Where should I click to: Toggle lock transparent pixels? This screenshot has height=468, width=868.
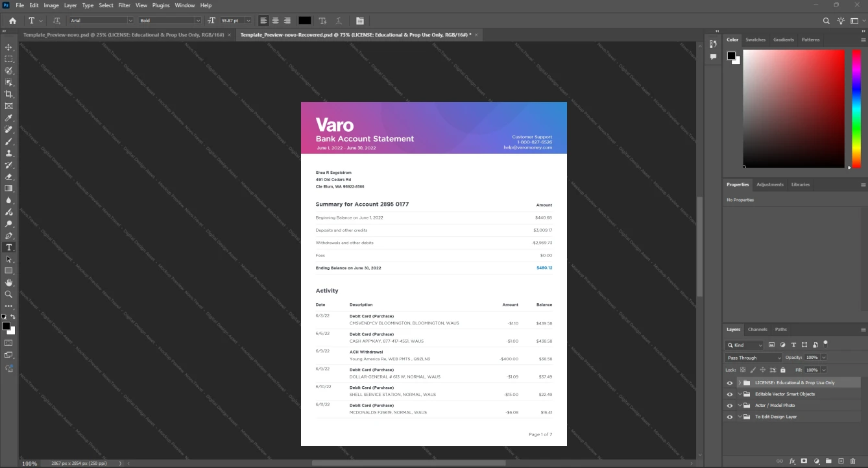[x=743, y=370]
